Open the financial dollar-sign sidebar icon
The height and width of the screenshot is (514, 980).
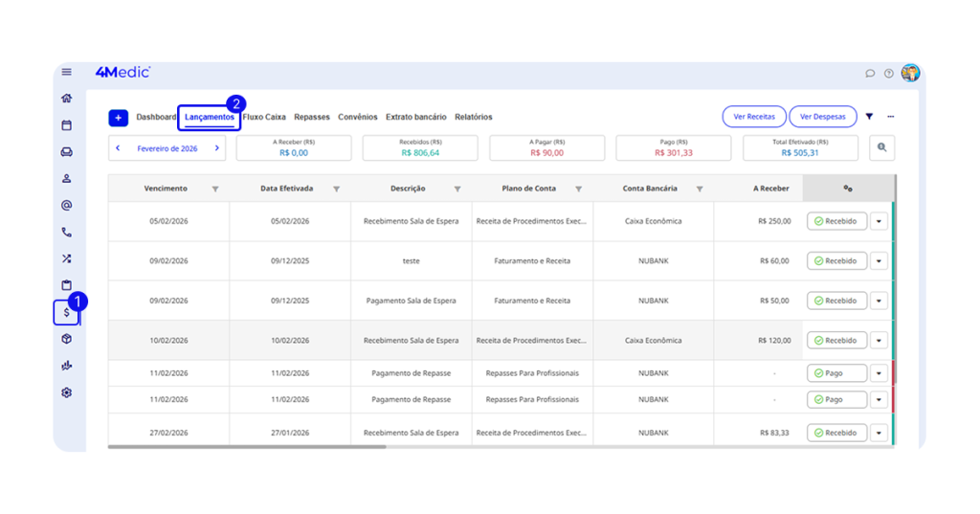[66, 312]
